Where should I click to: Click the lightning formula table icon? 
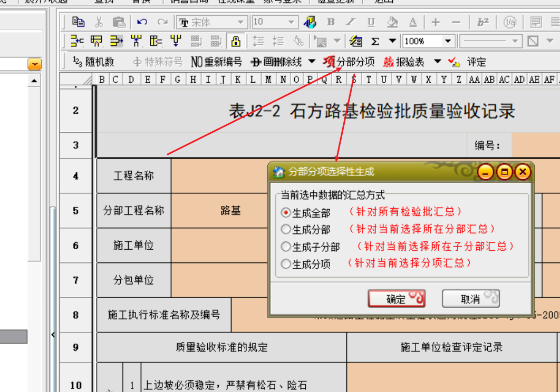[356, 42]
